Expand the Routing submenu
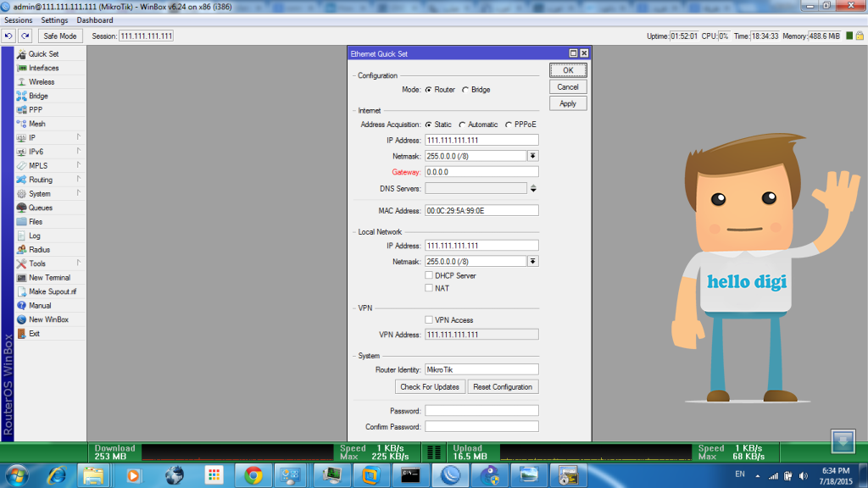The height and width of the screenshot is (488, 868). pyautogui.click(x=79, y=180)
